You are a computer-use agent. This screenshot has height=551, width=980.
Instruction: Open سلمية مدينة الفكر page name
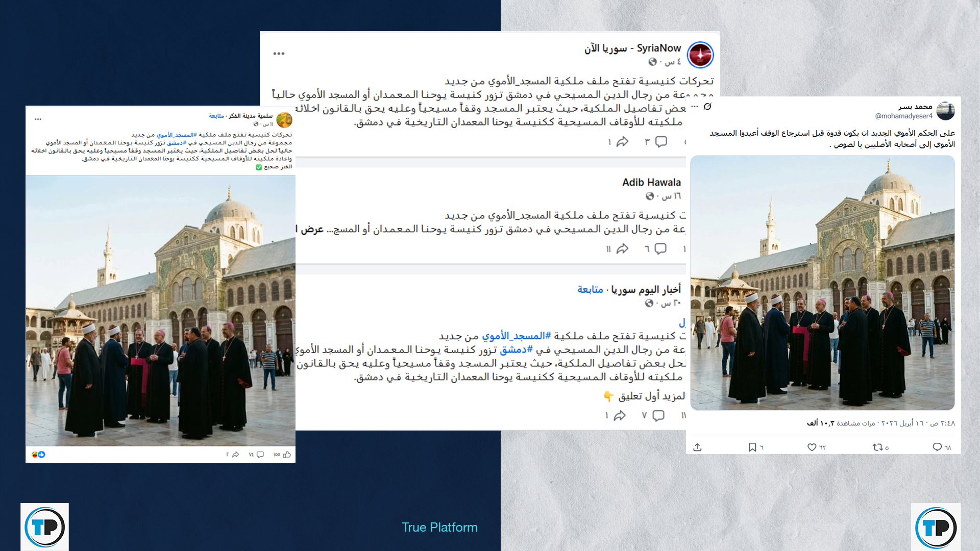coord(251,116)
